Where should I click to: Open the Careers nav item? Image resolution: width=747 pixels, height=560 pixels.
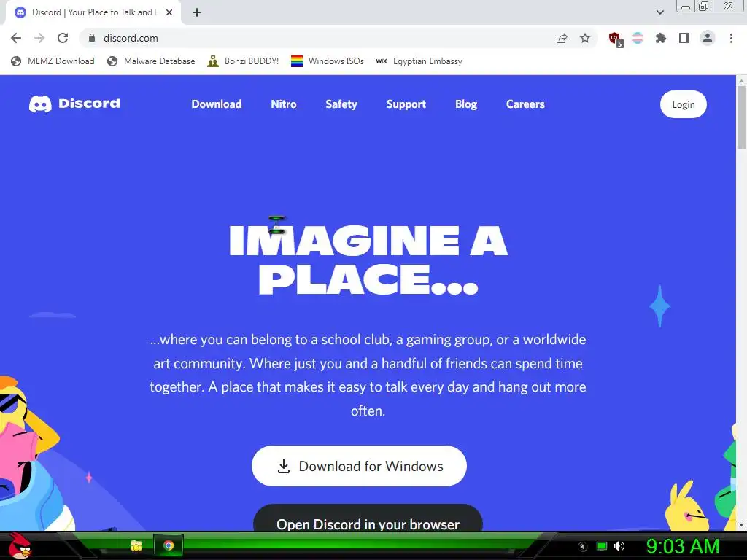525,104
